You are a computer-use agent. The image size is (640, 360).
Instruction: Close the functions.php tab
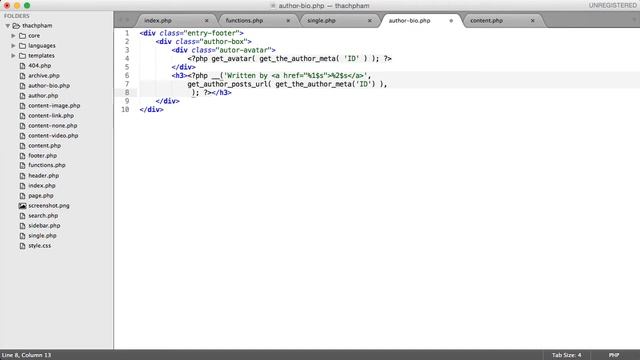point(288,20)
